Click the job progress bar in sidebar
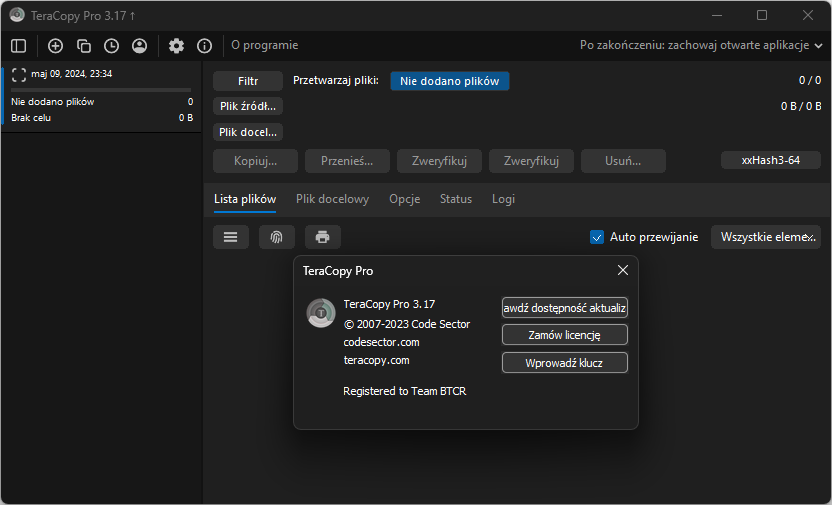The image size is (832, 505). tap(101, 90)
